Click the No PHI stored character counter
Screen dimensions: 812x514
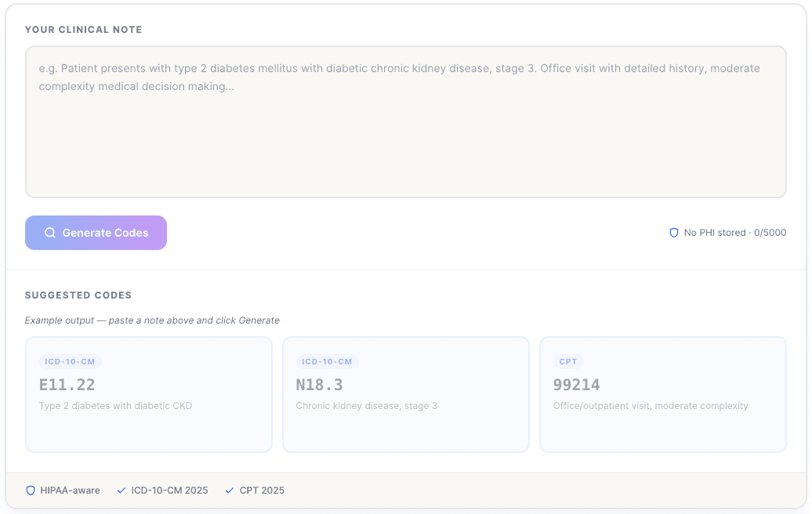tap(734, 233)
